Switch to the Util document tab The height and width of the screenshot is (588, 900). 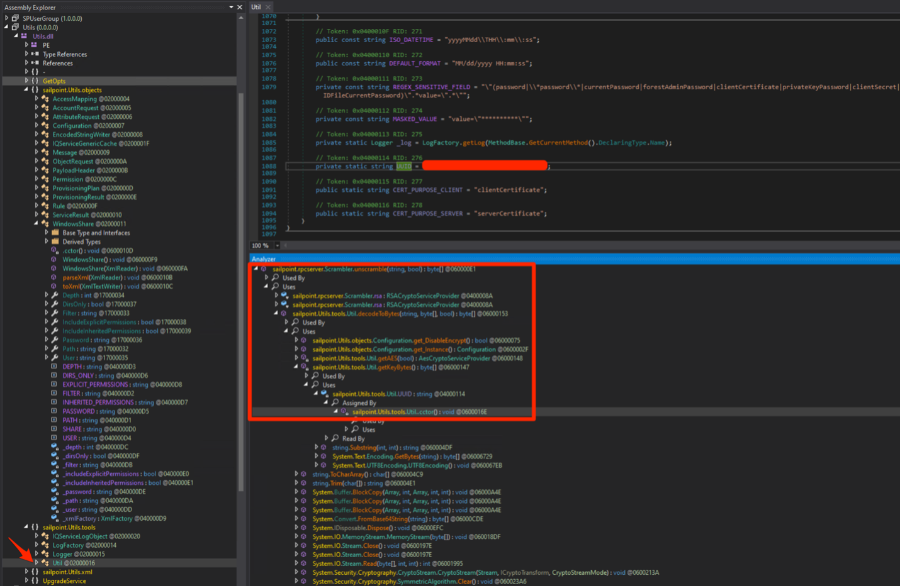(x=256, y=7)
